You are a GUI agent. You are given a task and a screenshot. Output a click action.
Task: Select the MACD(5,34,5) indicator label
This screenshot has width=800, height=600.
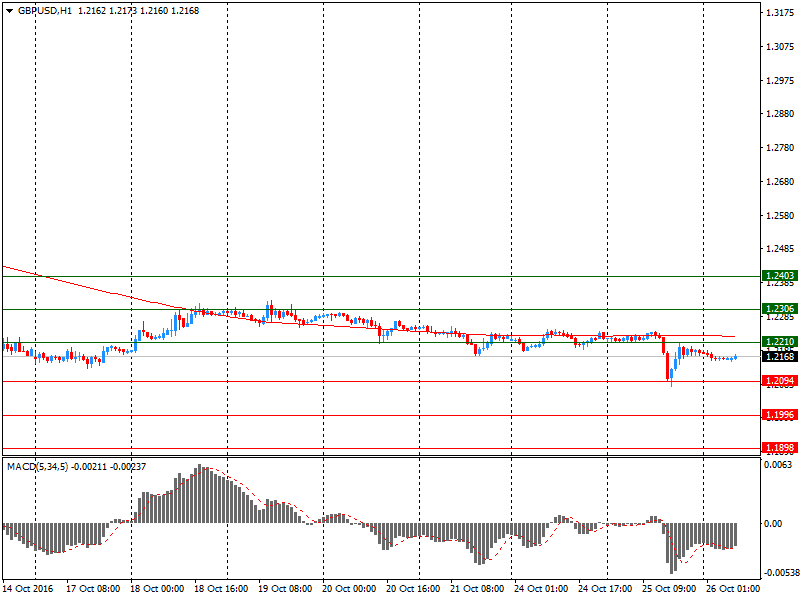click(37, 466)
